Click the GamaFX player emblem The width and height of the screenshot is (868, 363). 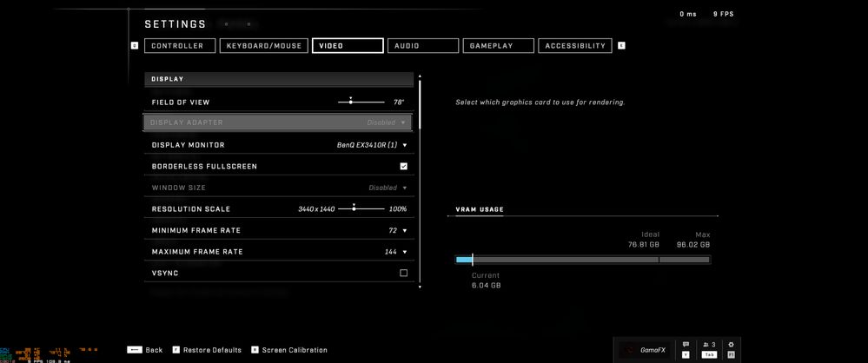pyautogui.click(x=630, y=350)
